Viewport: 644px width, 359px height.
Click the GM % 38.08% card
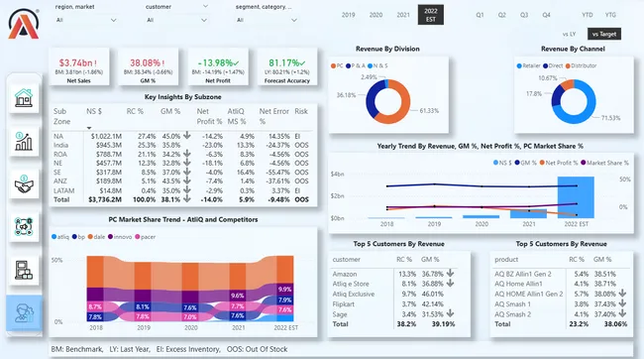point(148,66)
